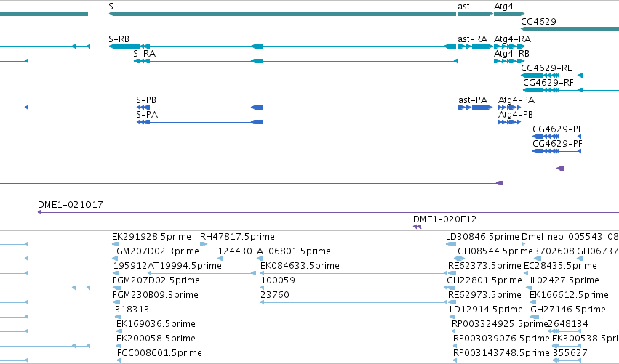This screenshot has width=619, height=364.
Task: Click the AT19994.5prime label
Action: pos(184,266)
